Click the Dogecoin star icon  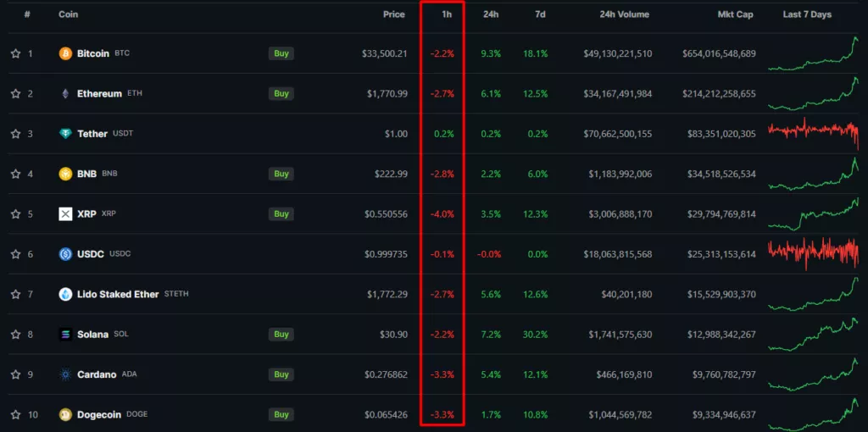click(15, 414)
